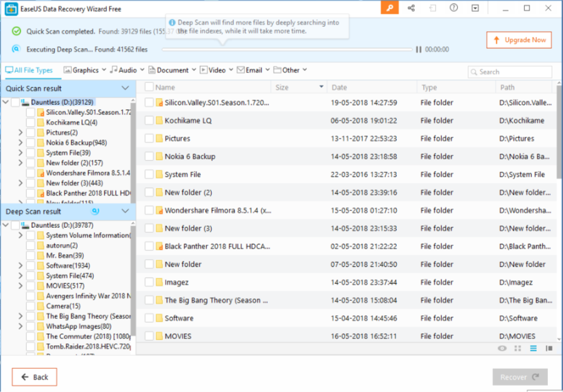Image resolution: width=563 pixels, height=392 pixels.
Task: Expand the Pictures(2) tree node
Action: (x=21, y=133)
